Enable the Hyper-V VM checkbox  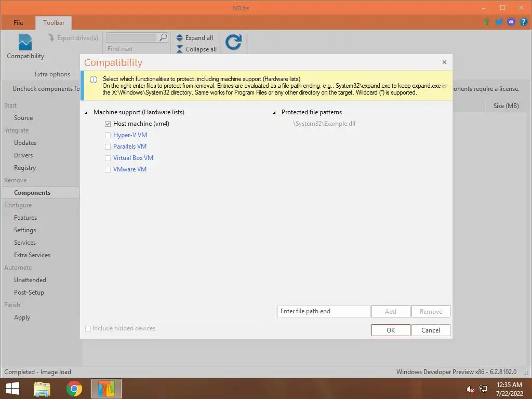click(108, 136)
